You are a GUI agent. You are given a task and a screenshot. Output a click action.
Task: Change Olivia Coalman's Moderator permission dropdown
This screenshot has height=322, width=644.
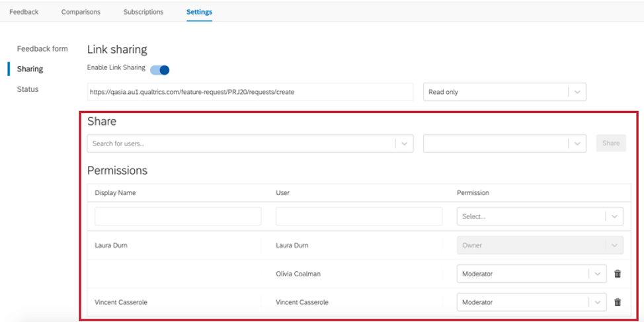(531, 274)
